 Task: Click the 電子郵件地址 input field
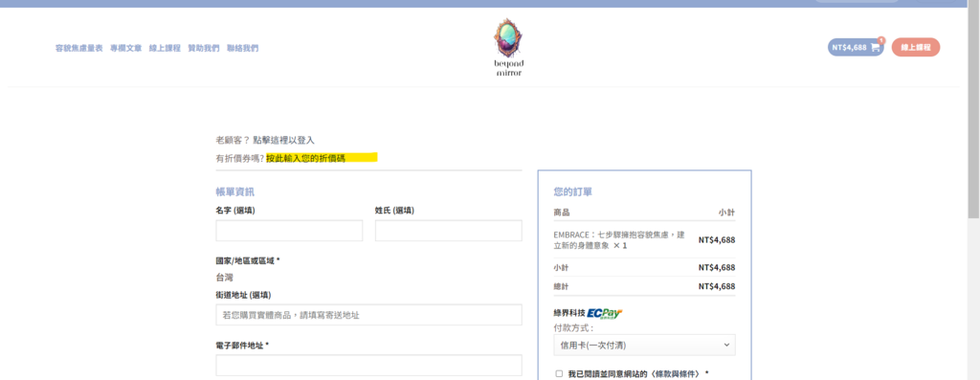[x=368, y=366]
